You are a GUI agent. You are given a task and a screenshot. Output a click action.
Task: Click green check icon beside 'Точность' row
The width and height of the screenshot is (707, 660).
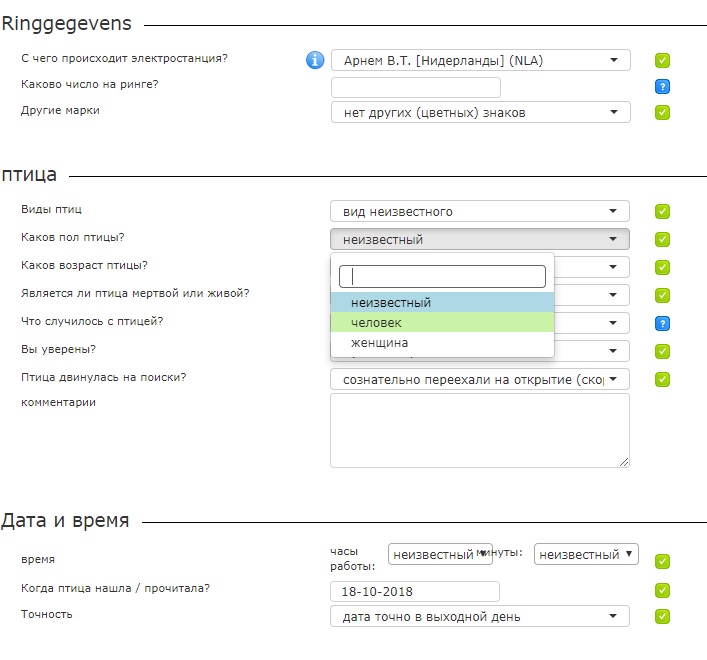[x=662, y=616]
